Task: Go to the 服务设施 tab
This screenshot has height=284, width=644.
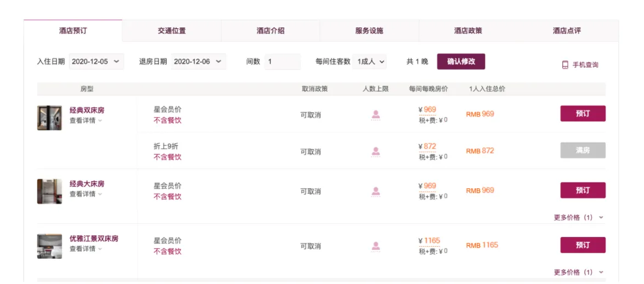Action: click(x=369, y=31)
